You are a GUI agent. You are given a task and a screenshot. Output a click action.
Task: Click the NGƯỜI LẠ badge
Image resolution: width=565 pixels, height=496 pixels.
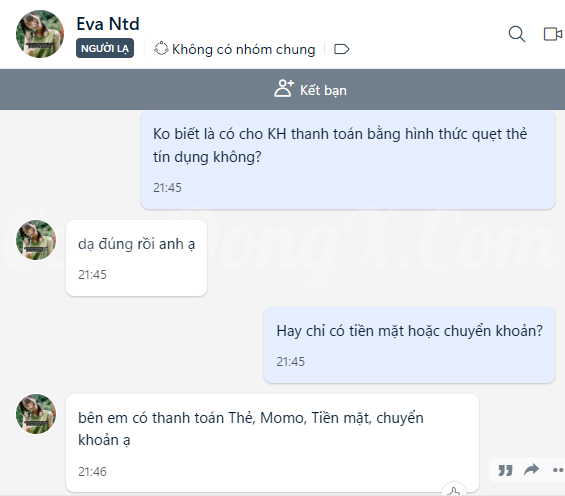point(105,48)
